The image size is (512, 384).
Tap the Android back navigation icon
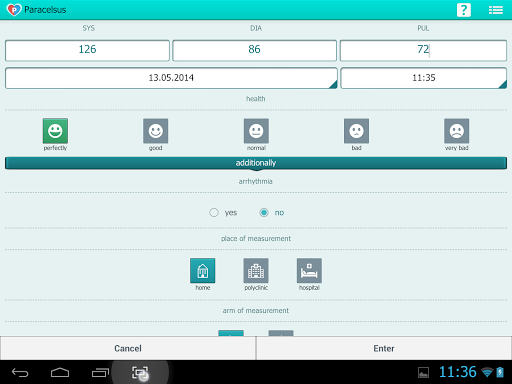[20, 372]
